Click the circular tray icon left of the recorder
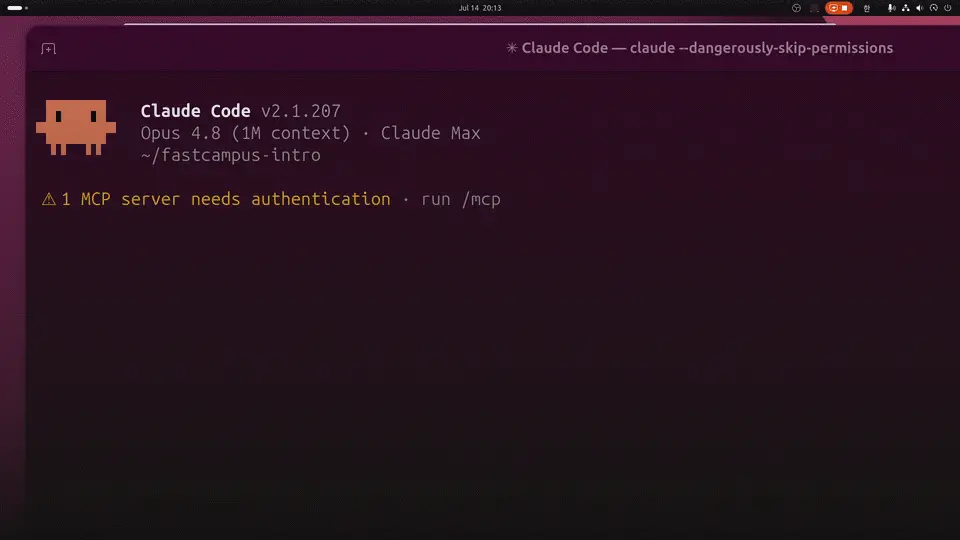 click(796, 8)
